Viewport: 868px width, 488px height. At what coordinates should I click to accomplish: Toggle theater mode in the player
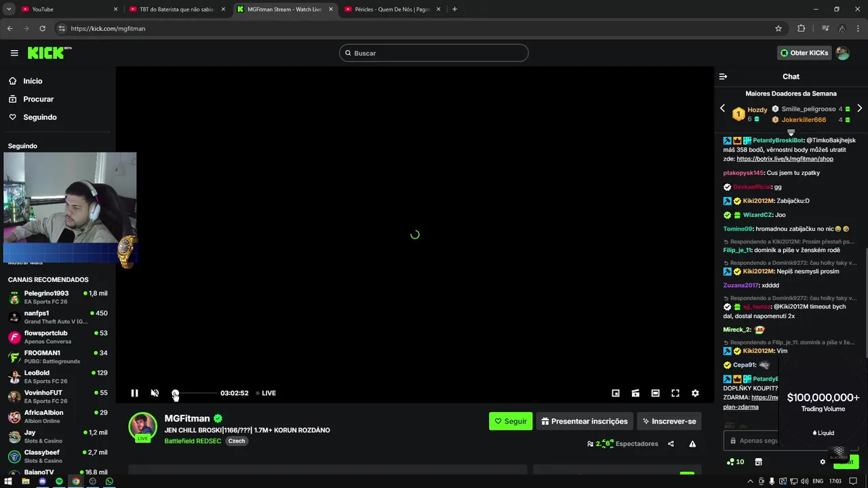(x=655, y=393)
